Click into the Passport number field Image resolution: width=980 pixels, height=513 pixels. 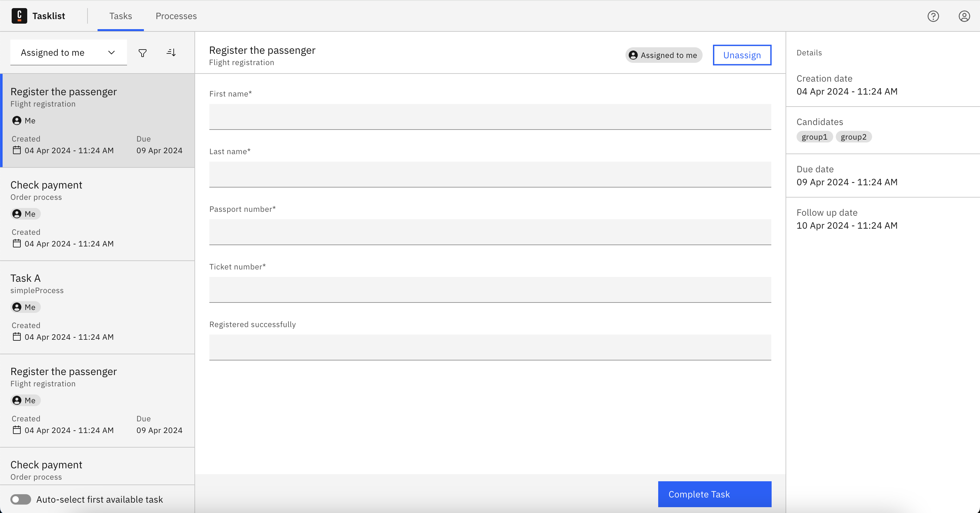tap(490, 232)
